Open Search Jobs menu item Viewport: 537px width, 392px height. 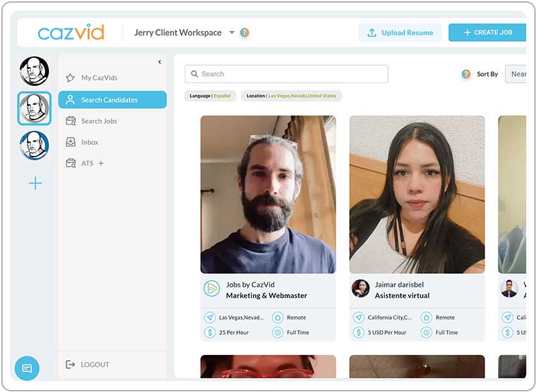tap(112, 121)
